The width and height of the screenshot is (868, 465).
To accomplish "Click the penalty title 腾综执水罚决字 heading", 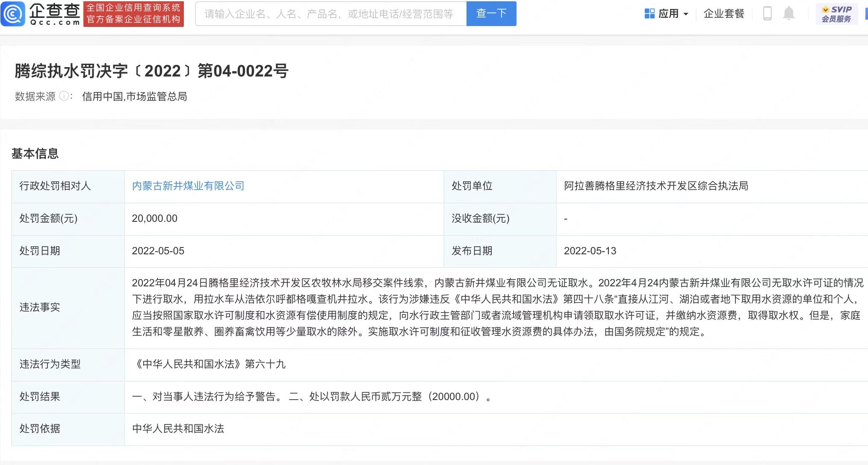I will [x=151, y=71].
